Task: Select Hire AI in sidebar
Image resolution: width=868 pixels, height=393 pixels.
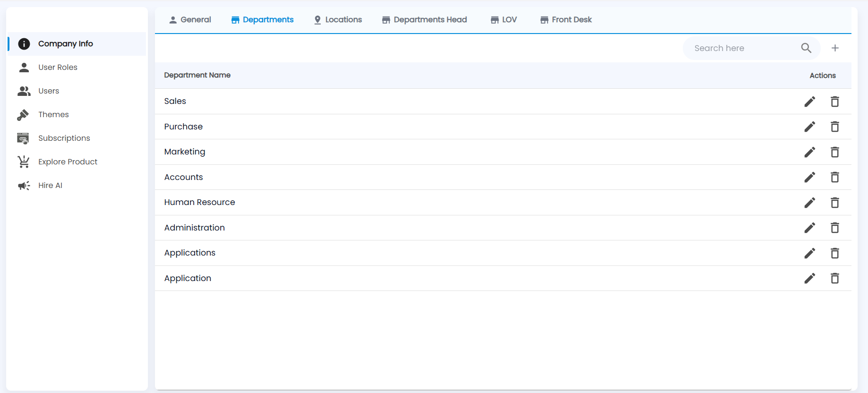Action: [77, 186]
